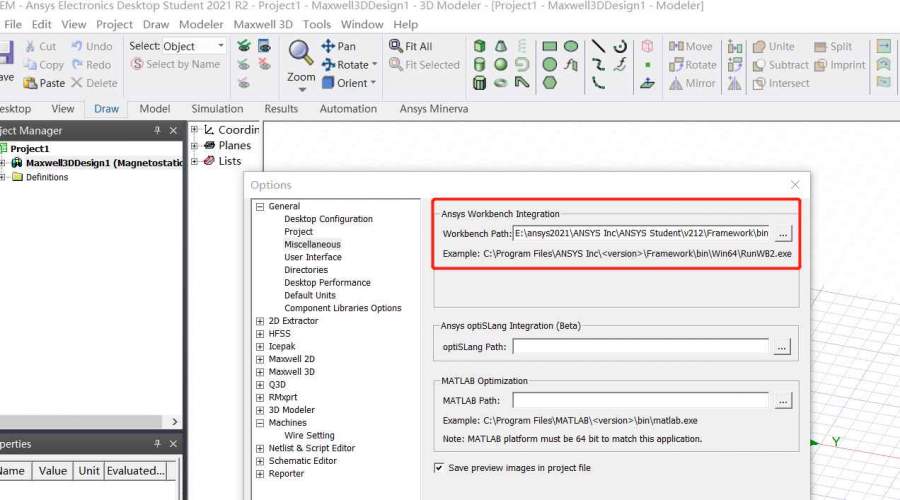Expand the Maxwell 3D options node
Image resolution: width=900 pixels, height=500 pixels.
pyautogui.click(x=261, y=372)
